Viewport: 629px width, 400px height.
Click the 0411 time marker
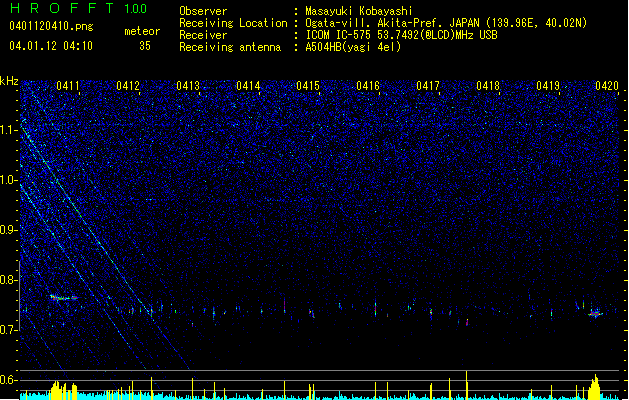(x=68, y=86)
